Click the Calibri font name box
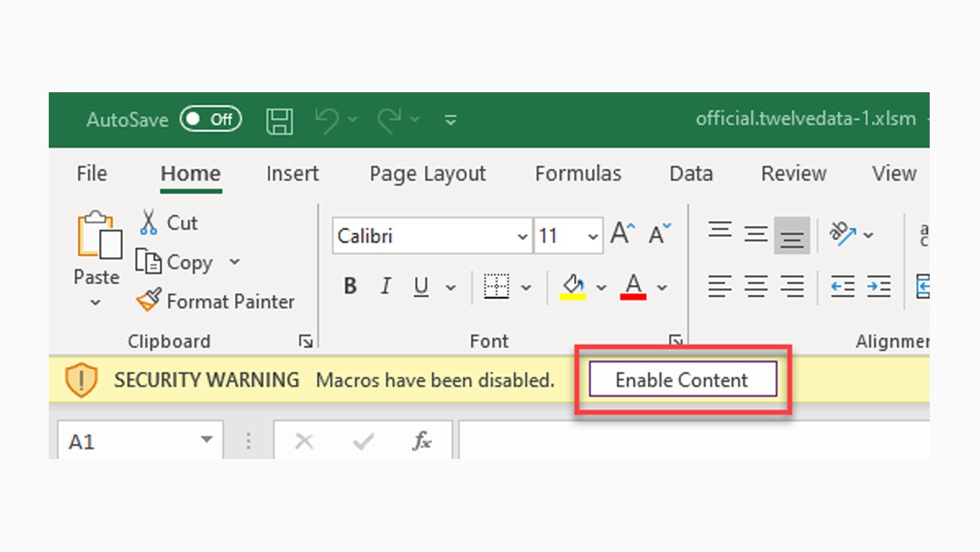This screenshot has height=552, width=980. (424, 236)
